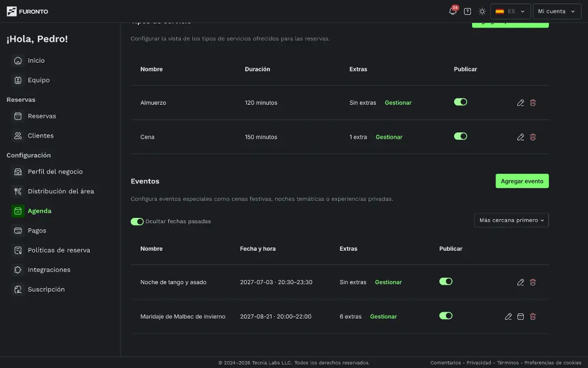This screenshot has width=588, height=368.
Task: Open calendar icon for Maridaje de Malbec event
Action: point(520,317)
